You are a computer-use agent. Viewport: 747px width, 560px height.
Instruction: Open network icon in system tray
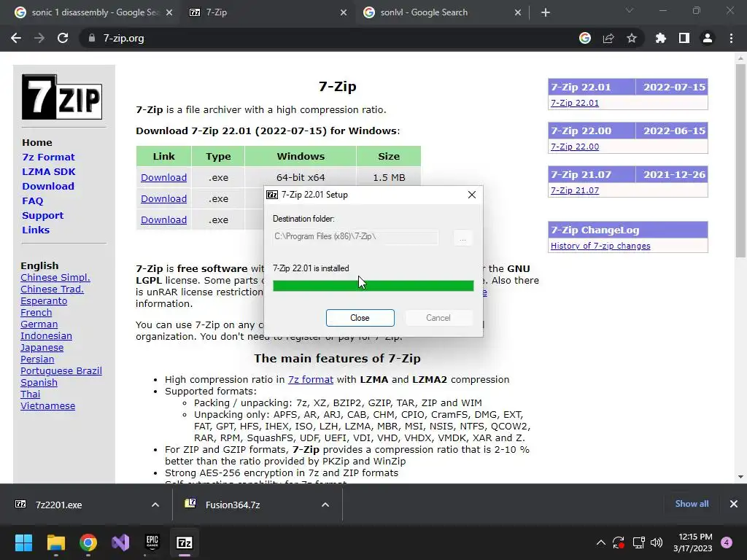(638, 542)
